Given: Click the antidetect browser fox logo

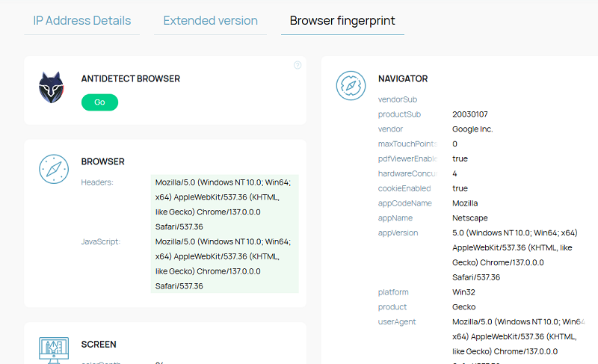Looking at the screenshot, I should pyautogui.click(x=51, y=87).
